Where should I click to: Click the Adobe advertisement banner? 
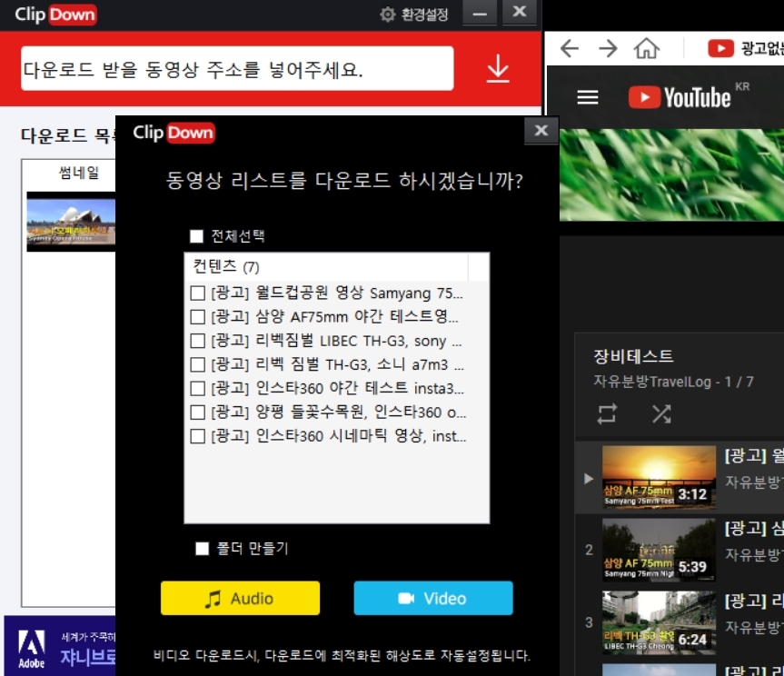(60, 647)
